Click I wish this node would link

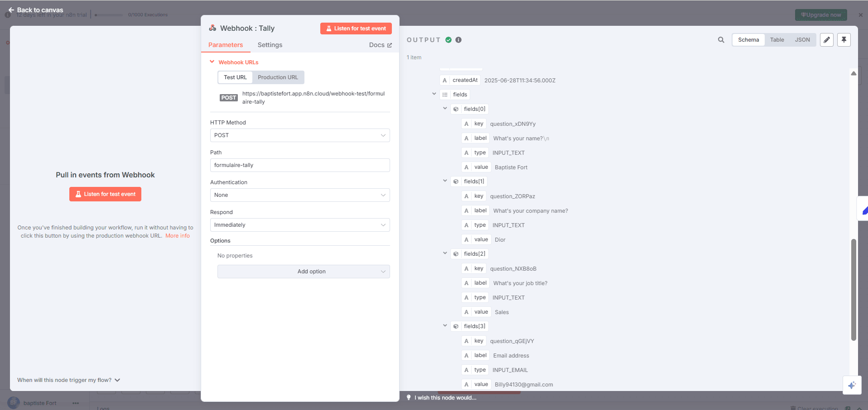[445, 398]
